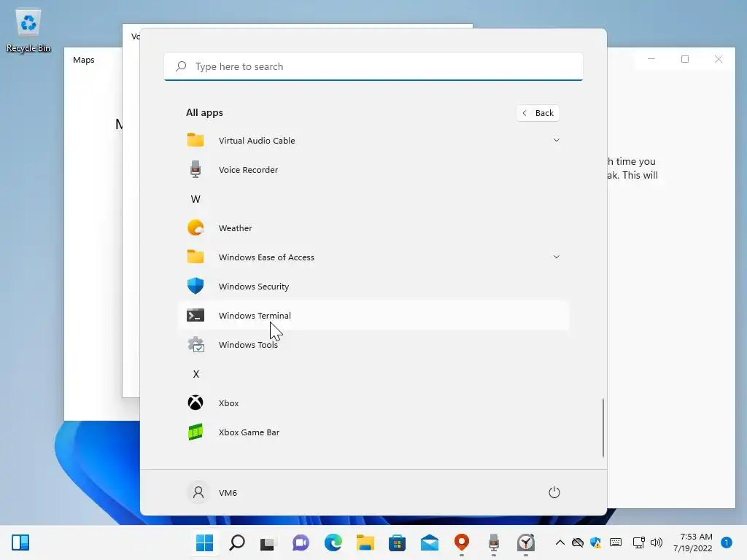Open the Recycle Bin desktop icon

coord(28,31)
